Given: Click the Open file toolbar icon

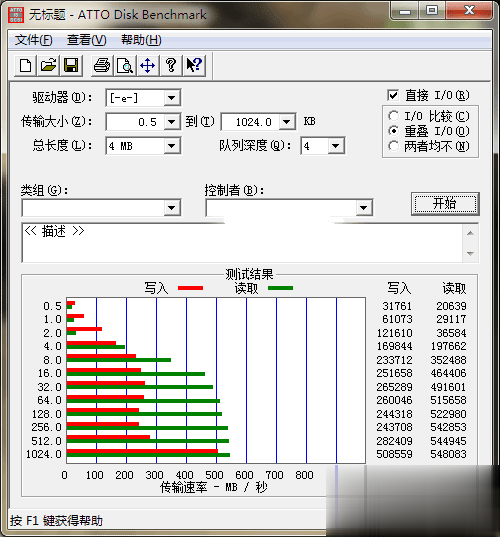Looking at the screenshot, I should pyautogui.click(x=48, y=65).
